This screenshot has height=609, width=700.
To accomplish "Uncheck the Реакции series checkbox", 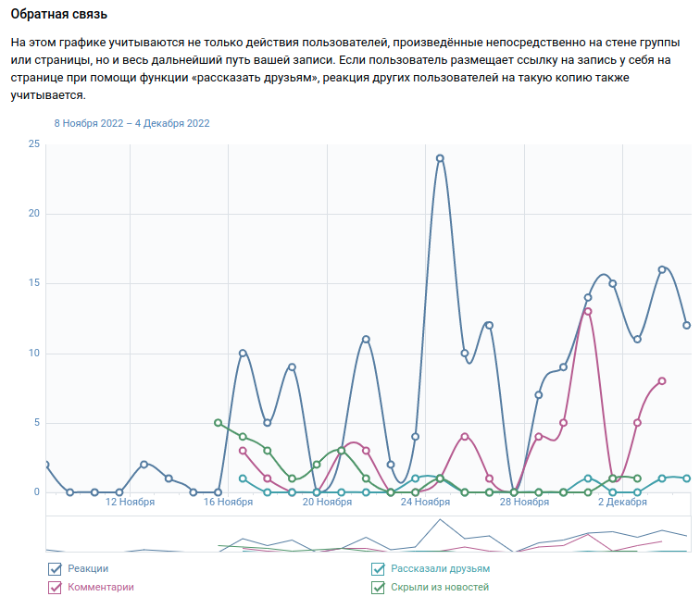I will click(54, 569).
